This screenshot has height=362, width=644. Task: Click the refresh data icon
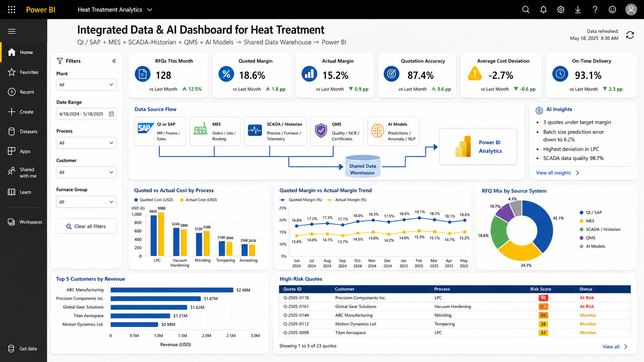(x=630, y=35)
